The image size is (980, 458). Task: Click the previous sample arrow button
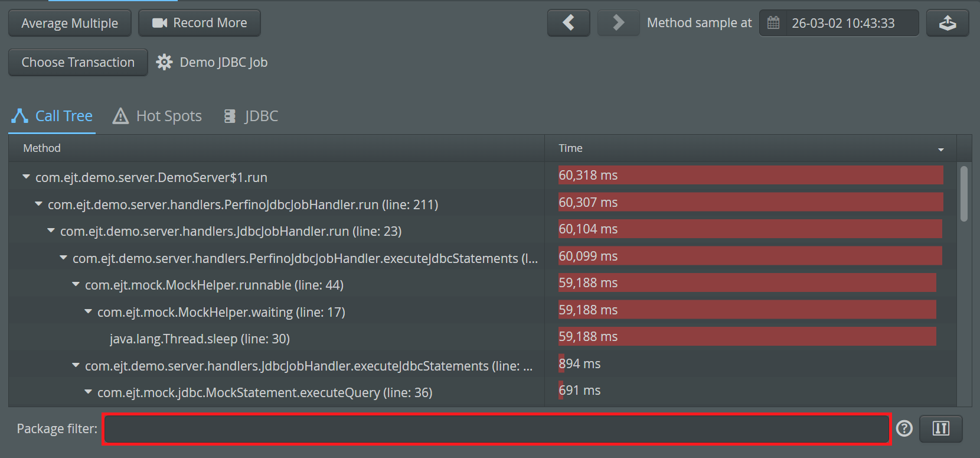(568, 23)
